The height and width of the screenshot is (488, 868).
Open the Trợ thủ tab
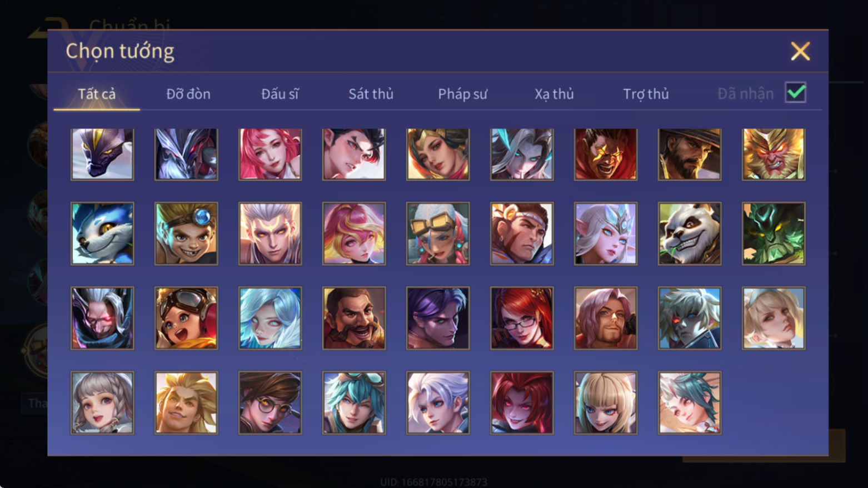pyautogui.click(x=646, y=94)
